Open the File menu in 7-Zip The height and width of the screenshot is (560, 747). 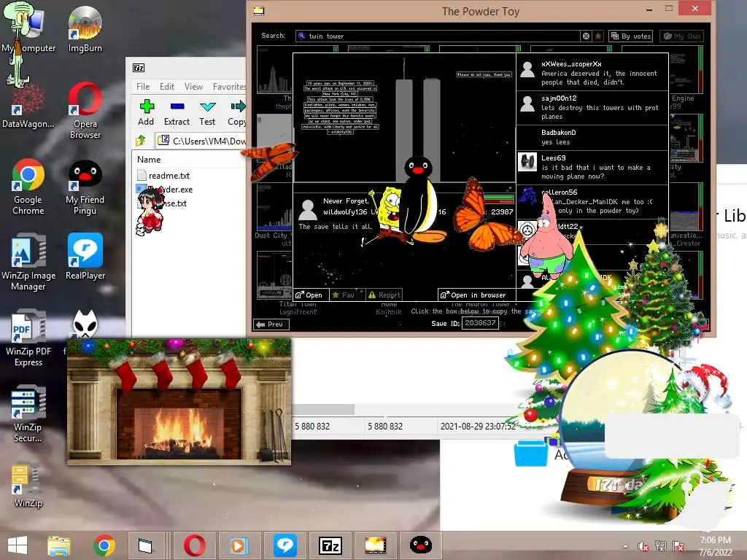[143, 86]
